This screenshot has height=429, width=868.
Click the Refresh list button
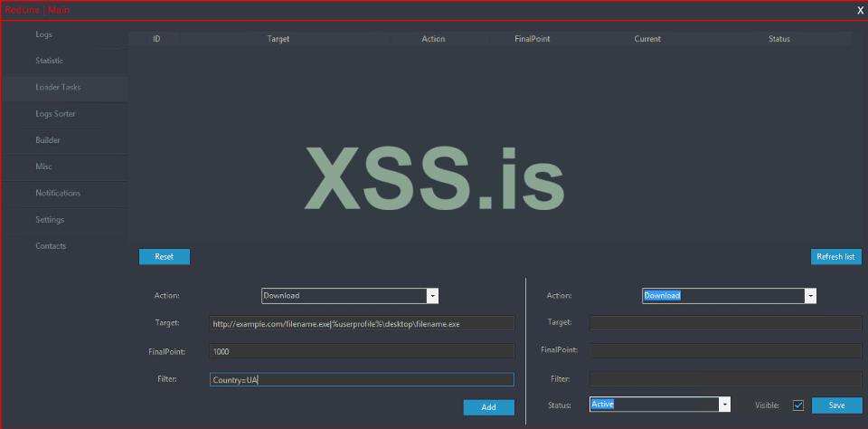tap(835, 257)
